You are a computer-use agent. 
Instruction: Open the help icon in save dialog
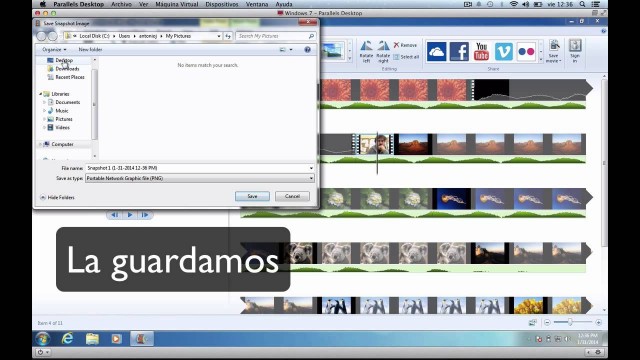[307, 49]
